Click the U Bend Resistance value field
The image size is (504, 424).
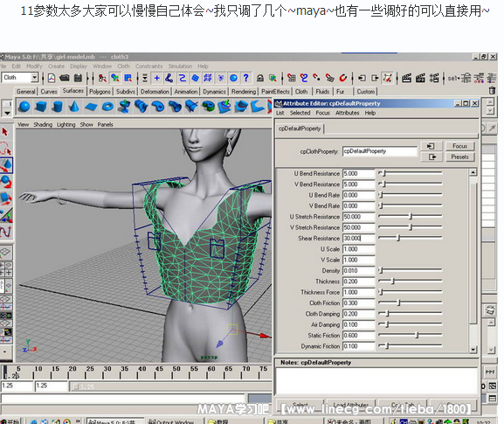point(359,173)
